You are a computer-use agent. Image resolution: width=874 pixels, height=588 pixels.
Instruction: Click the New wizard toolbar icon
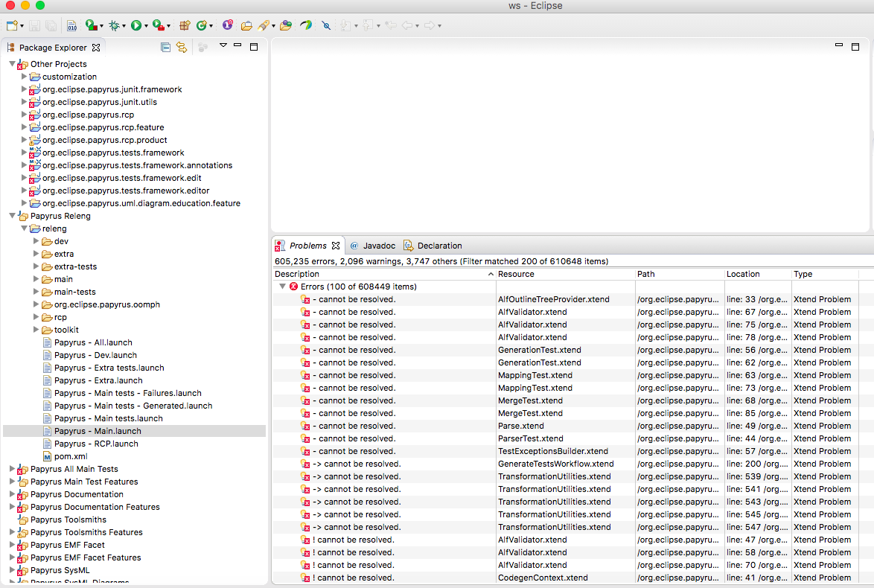(12, 25)
